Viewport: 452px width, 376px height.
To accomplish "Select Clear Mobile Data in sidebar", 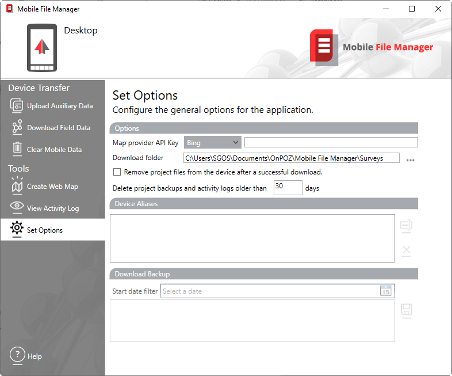I will (x=53, y=149).
